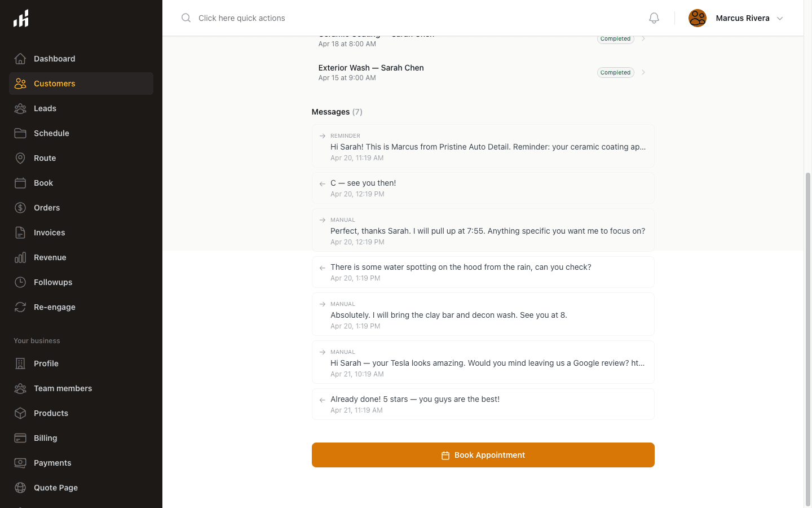
Task: Open the Re-engage tool
Action: tap(55, 307)
